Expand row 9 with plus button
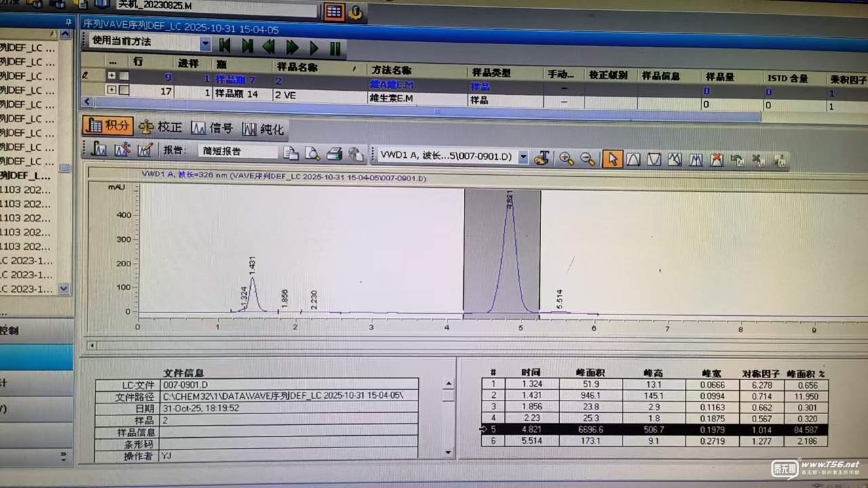Image resolution: width=868 pixels, height=488 pixels. (x=111, y=76)
